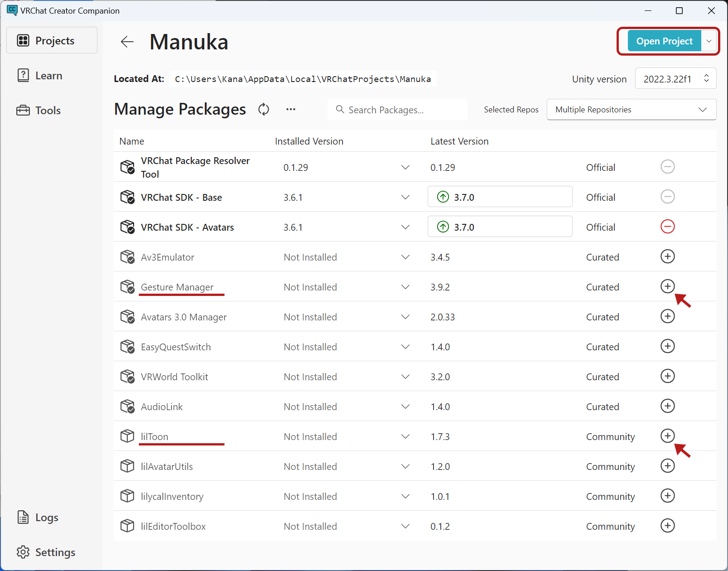Click the Av3Emulator package icon
728x571 pixels.
(x=127, y=257)
